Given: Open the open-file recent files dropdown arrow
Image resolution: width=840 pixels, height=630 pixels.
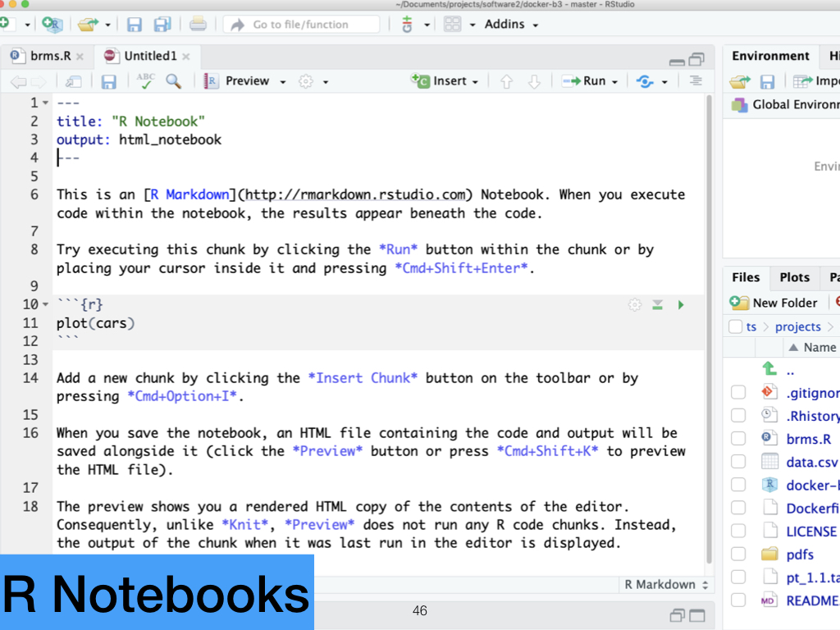Looking at the screenshot, I should click(107, 25).
